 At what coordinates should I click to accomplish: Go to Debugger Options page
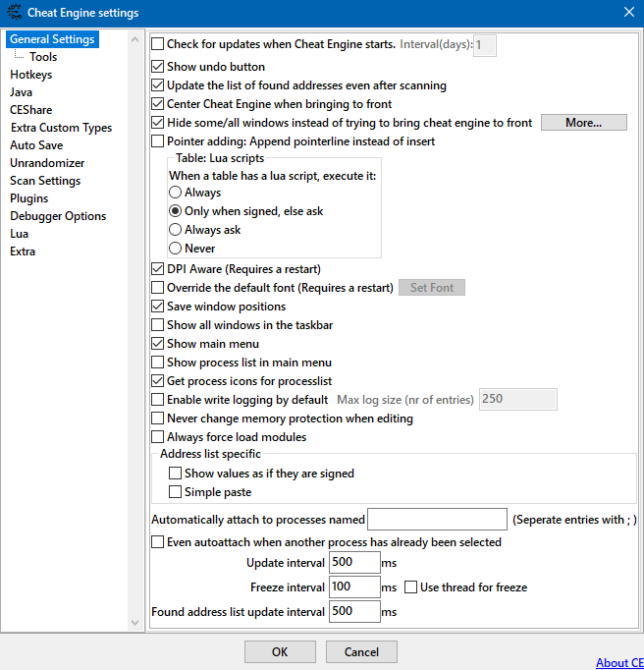(x=58, y=216)
